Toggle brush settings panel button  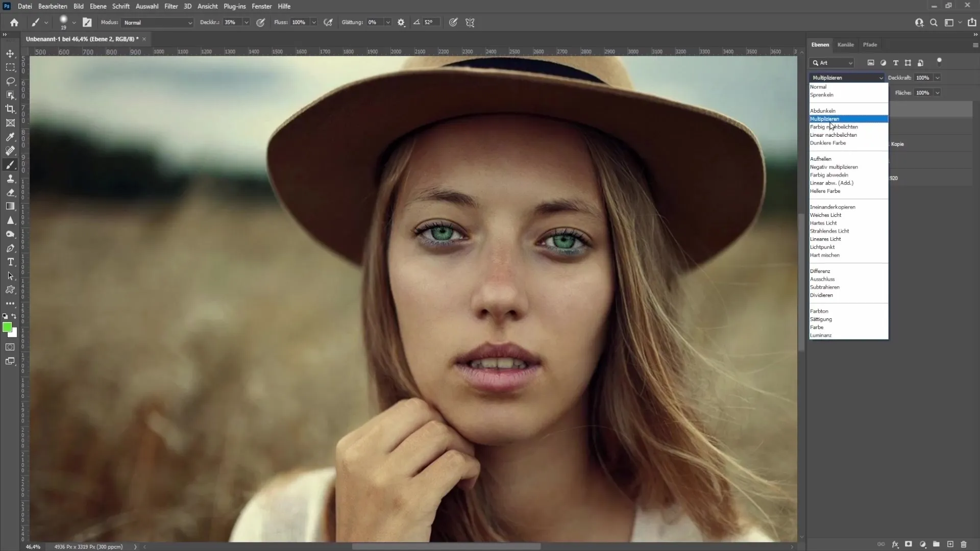87,22
